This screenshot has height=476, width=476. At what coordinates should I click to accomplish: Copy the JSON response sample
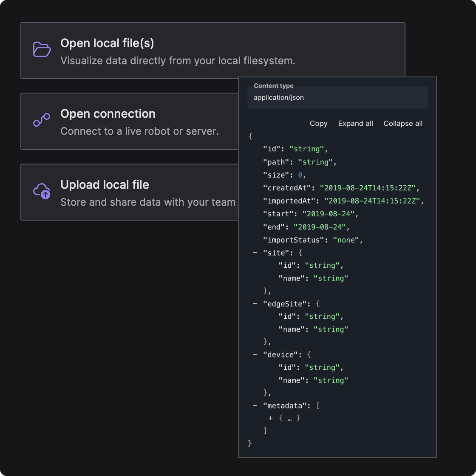[318, 124]
